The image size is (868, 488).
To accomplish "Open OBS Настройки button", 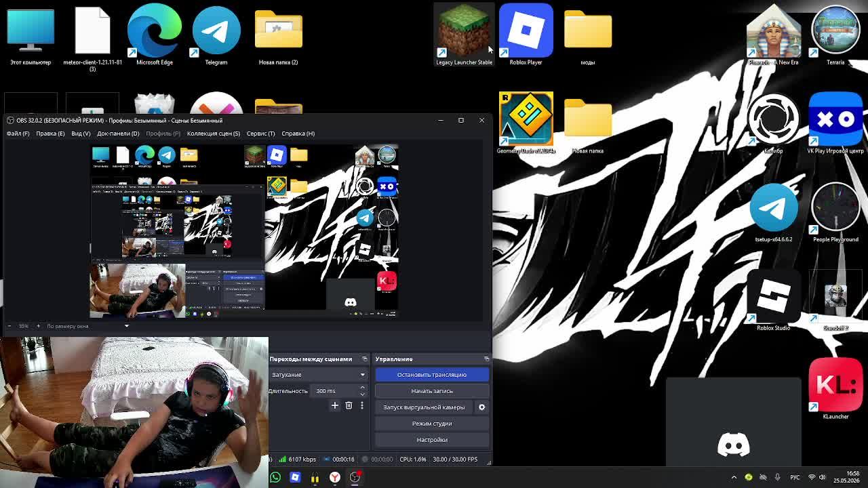I will (x=431, y=440).
